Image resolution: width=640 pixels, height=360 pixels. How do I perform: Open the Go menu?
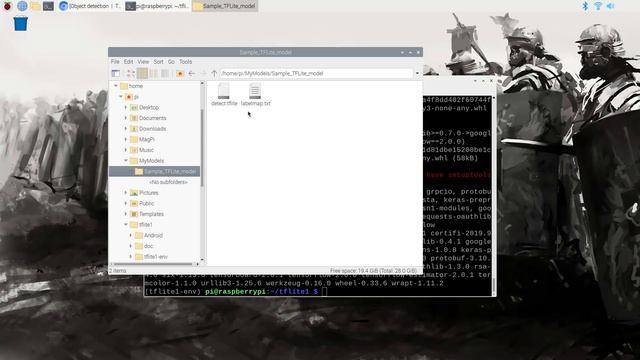[x=171, y=62]
